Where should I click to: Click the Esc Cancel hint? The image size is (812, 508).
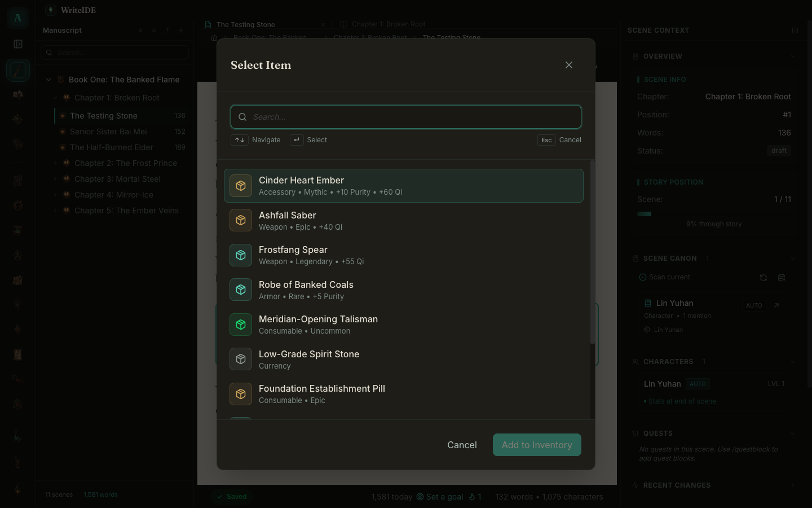point(559,140)
